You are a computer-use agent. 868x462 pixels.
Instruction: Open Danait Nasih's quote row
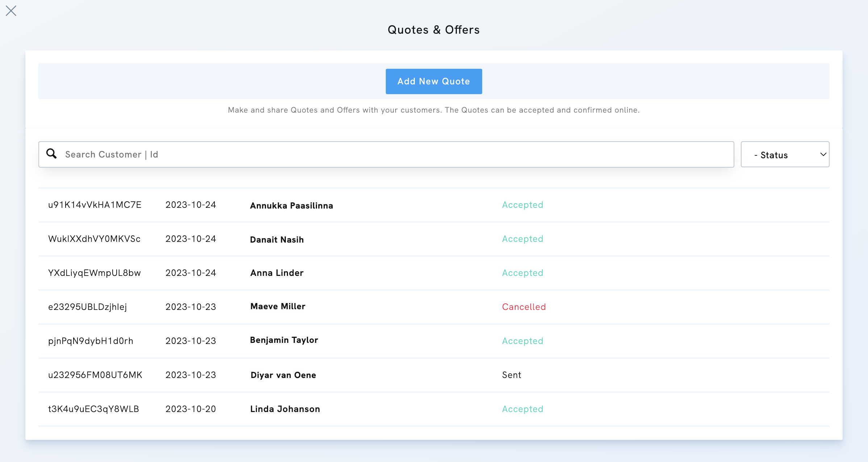(277, 240)
